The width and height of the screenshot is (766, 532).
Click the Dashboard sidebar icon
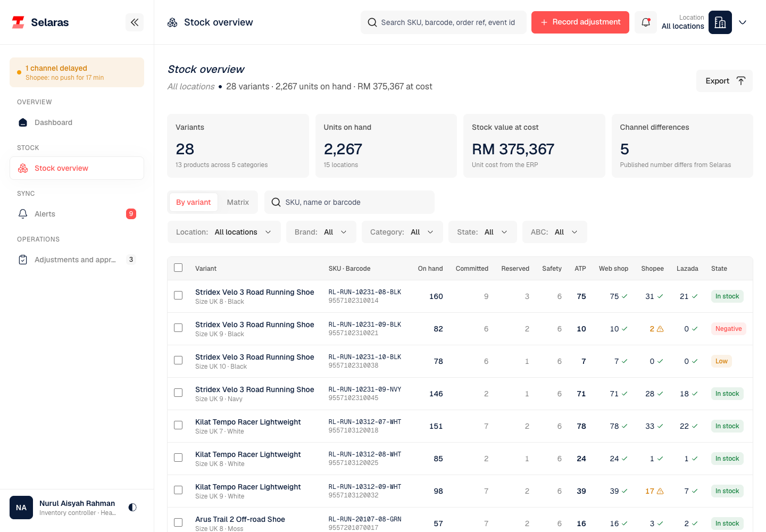pyautogui.click(x=23, y=122)
